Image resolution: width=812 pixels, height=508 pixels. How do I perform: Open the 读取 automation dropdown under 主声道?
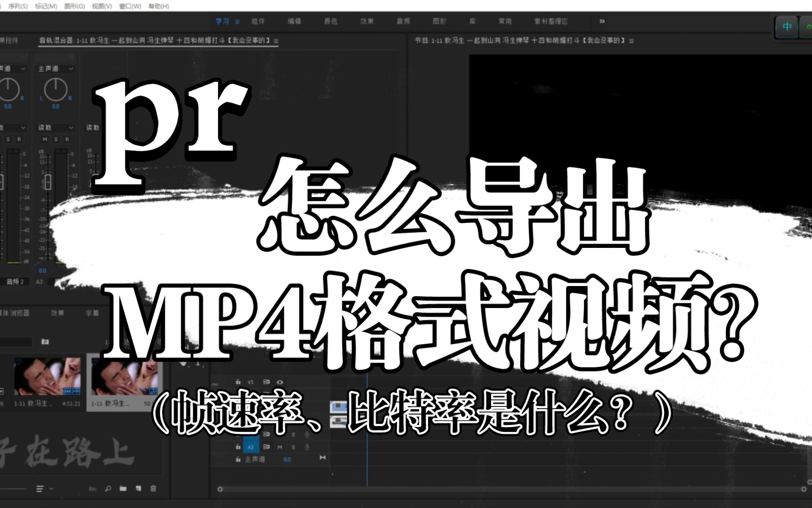click(x=55, y=127)
